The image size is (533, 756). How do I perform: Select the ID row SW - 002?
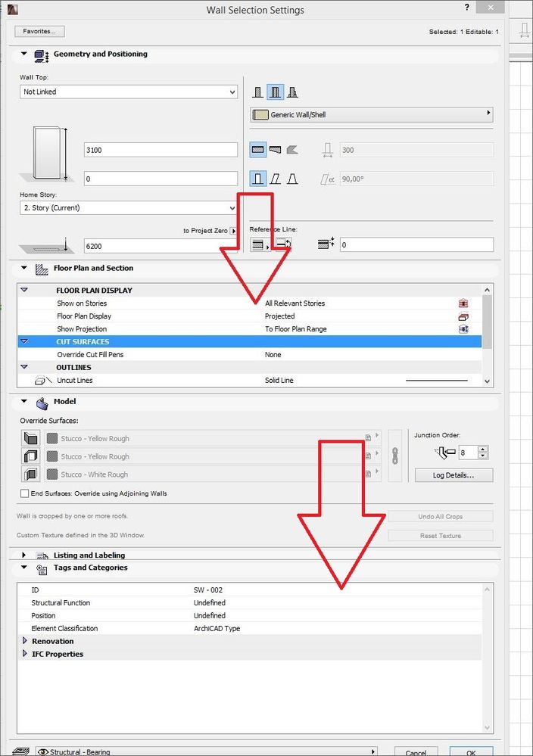click(249, 590)
